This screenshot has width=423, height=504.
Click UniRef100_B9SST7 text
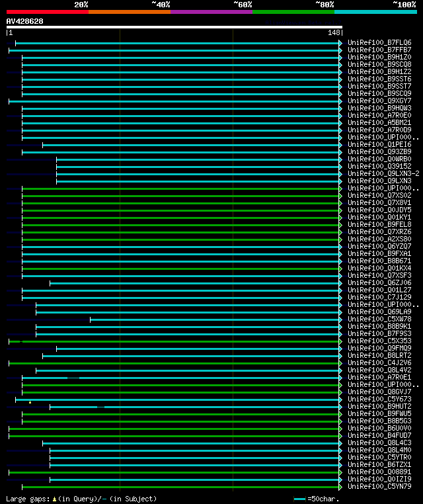point(379,87)
